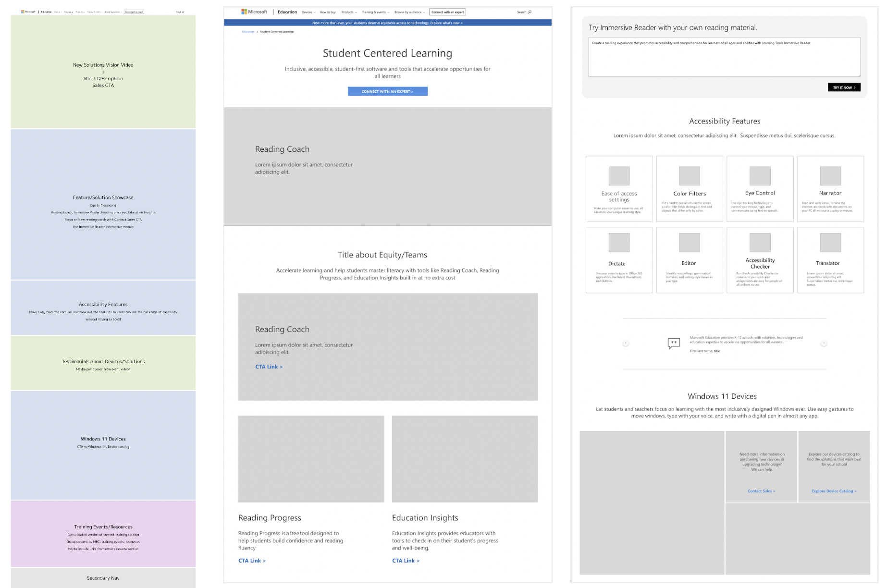The height and width of the screenshot is (588, 887).
Task: Click the Student Centered Learning breadcrumb text
Action: coord(277,32)
